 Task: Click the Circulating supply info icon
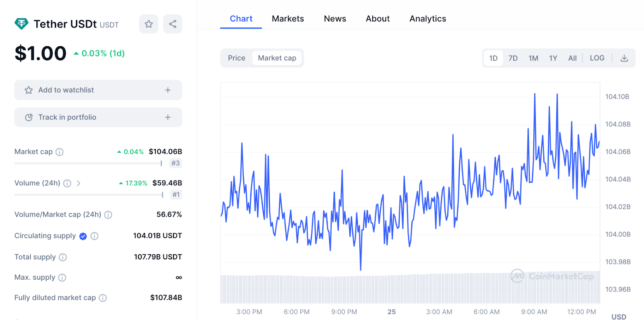[x=95, y=236]
